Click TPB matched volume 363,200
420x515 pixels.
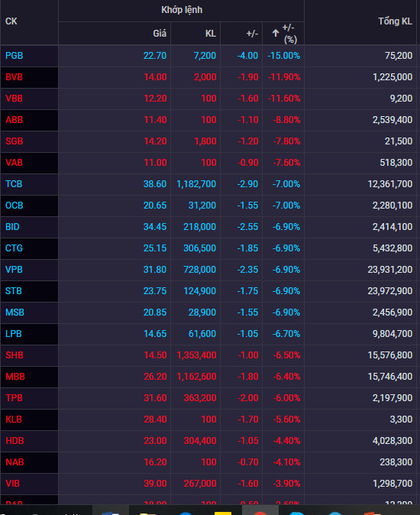(x=200, y=398)
